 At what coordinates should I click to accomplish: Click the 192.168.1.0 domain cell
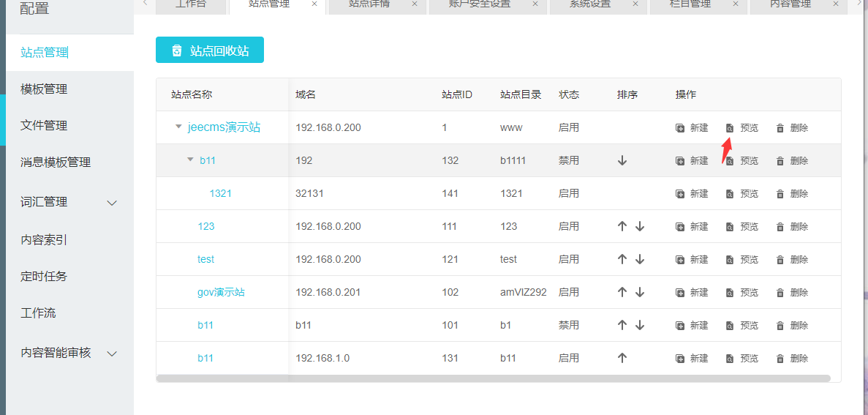[322, 358]
